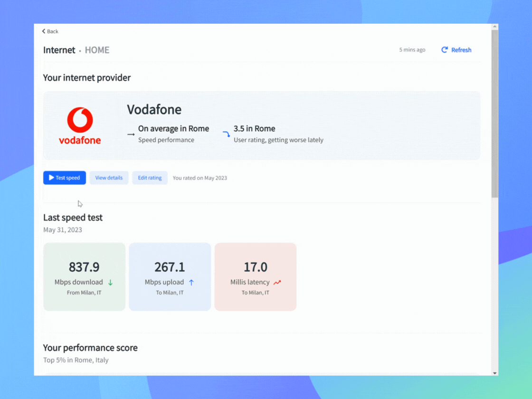Click the "Your internet provider" heading

point(87,78)
